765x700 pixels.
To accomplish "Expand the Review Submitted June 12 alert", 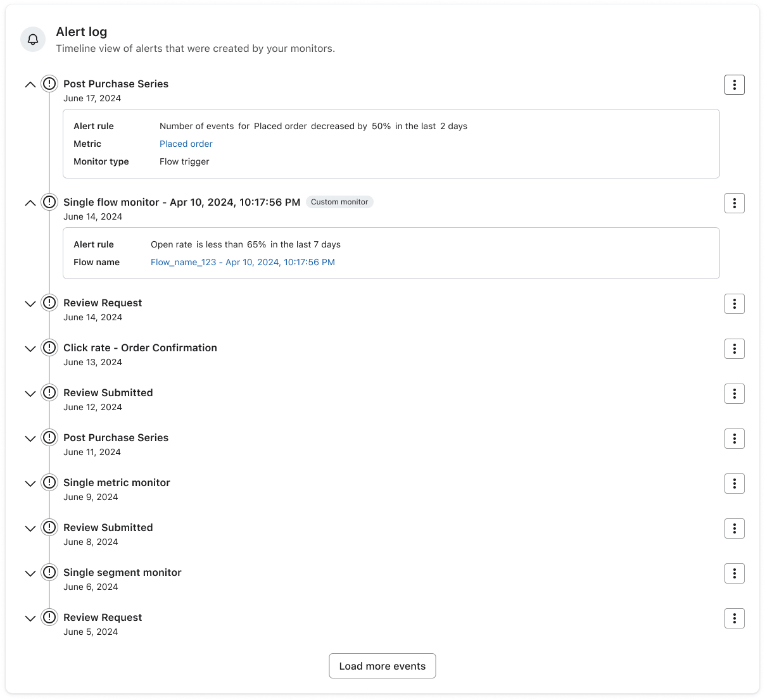I will [30, 392].
